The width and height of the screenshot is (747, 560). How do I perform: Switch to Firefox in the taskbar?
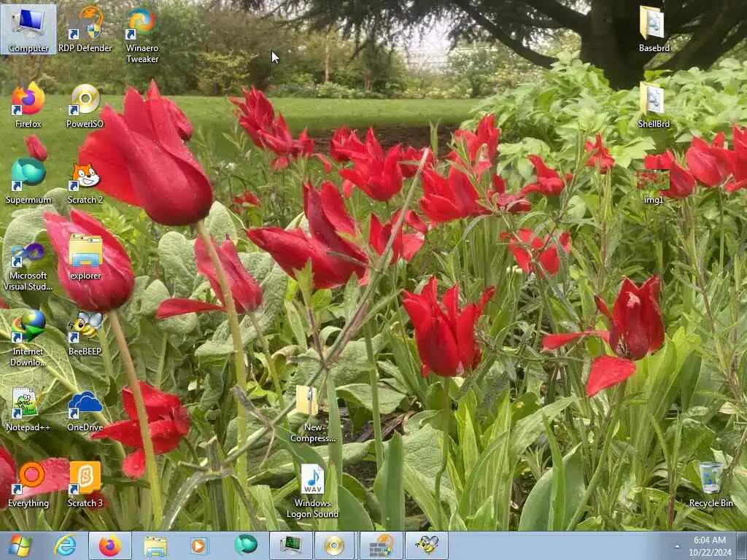click(110, 545)
